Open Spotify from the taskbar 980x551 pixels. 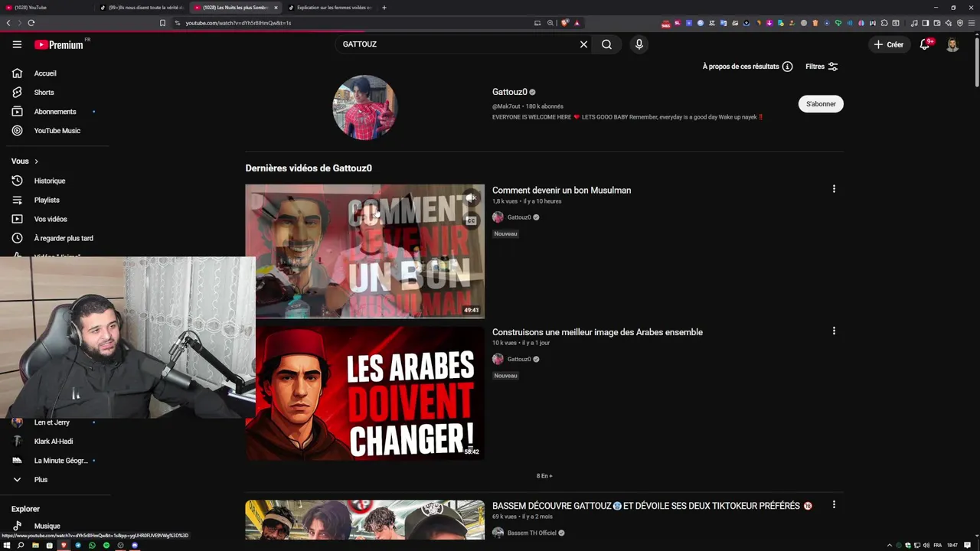[106, 546]
